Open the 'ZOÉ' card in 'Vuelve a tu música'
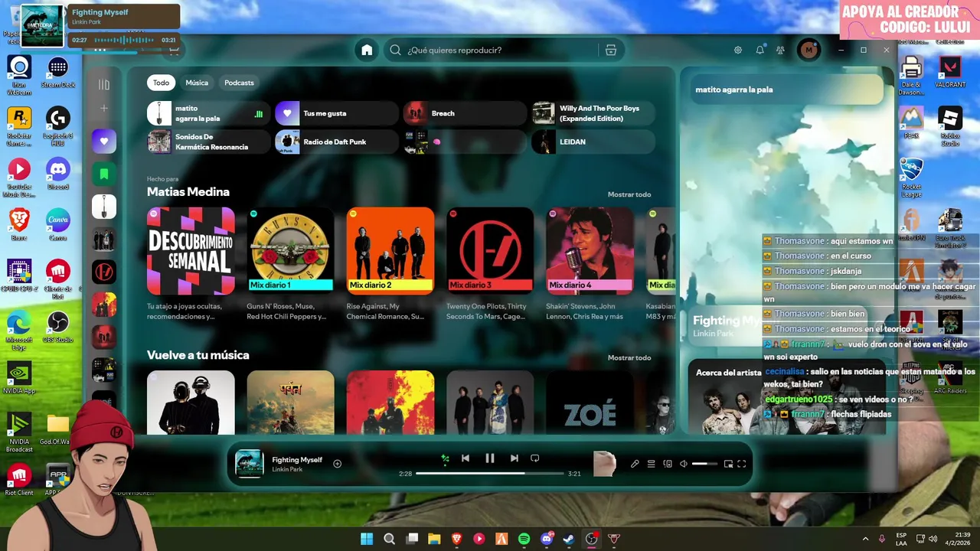 tap(590, 403)
